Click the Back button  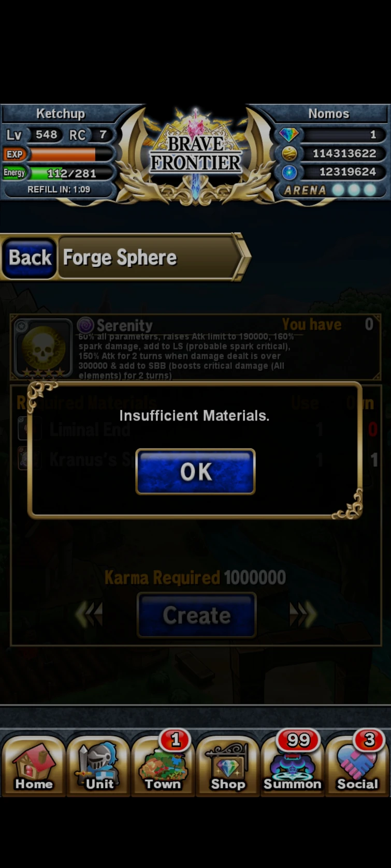(30, 258)
